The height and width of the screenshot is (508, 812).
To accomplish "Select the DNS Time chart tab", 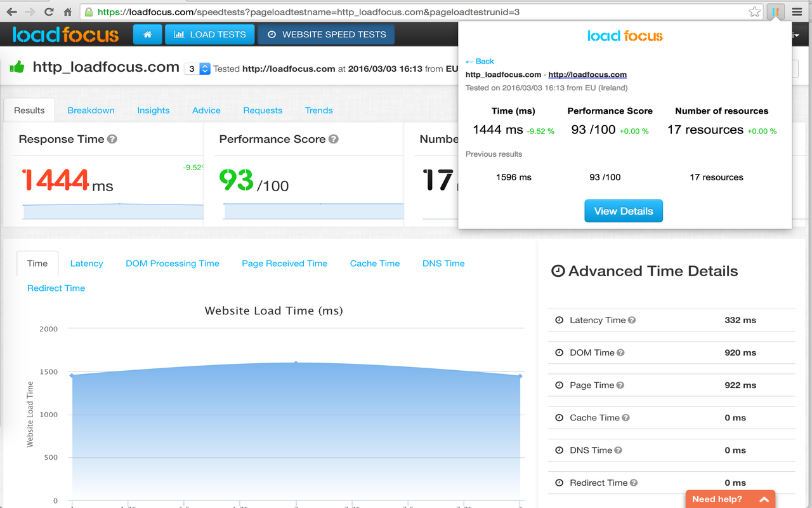I will pyautogui.click(x=443, y=263).
